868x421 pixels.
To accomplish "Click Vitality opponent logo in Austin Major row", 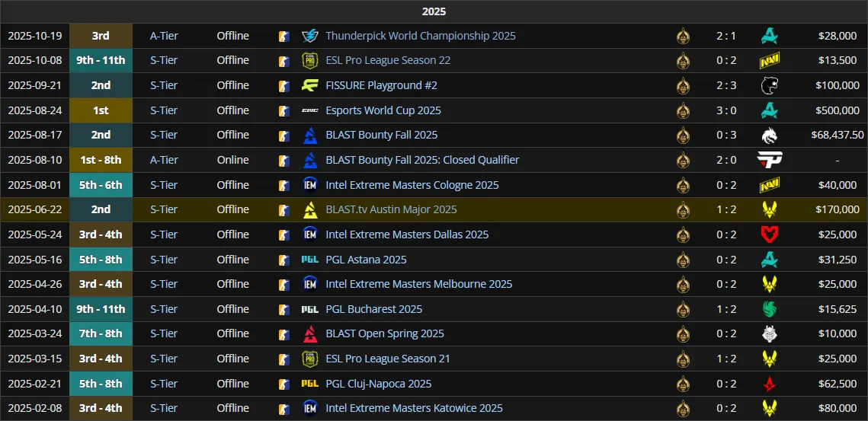I will click(x=769, y=209).
